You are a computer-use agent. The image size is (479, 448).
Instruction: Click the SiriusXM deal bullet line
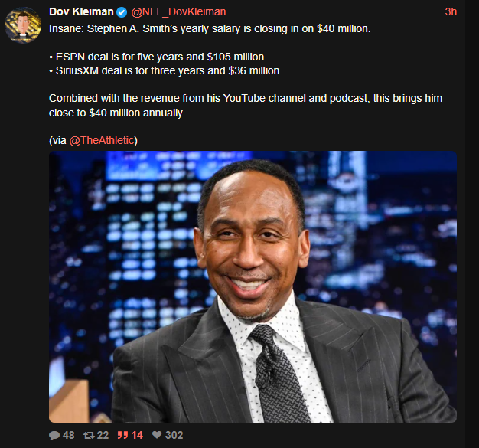coord(164,70)
